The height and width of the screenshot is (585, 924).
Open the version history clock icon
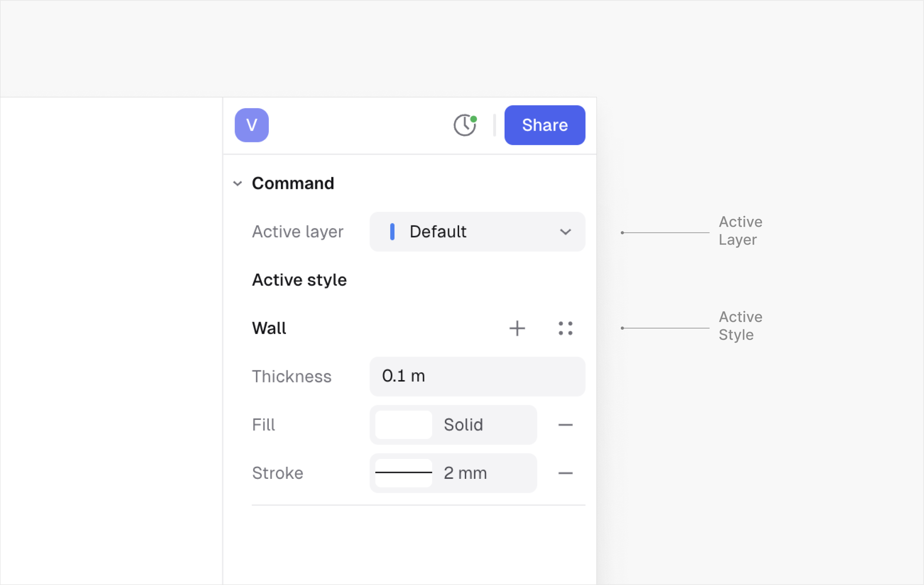(x=464, y=125)
